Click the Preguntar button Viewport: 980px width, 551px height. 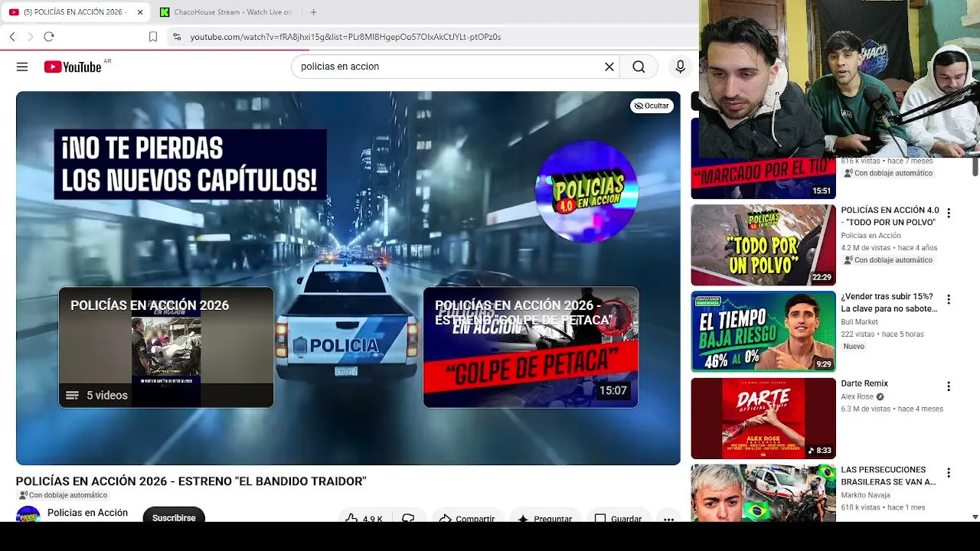pos(545,518)
